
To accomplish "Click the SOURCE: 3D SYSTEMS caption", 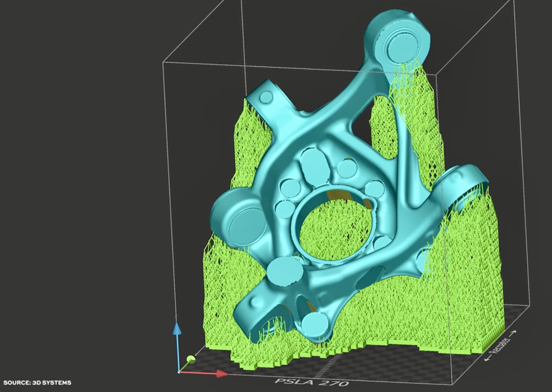I will tap(37, 383).
